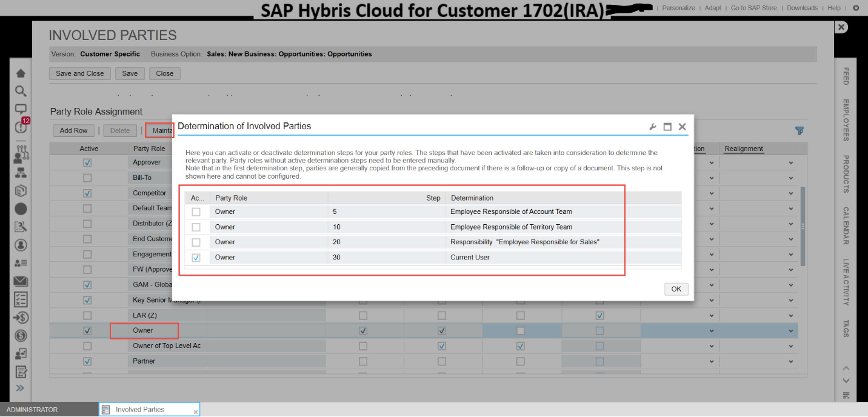Tick the Owner step 10 checkbox
The width and height of the screenshot is (868, 417).
click(196, 227)
